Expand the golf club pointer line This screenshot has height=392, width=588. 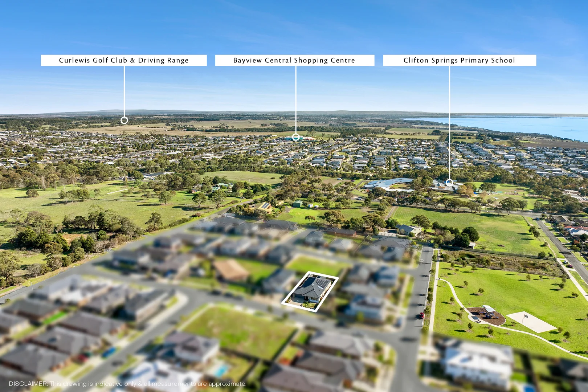click(x=124, y=93)
